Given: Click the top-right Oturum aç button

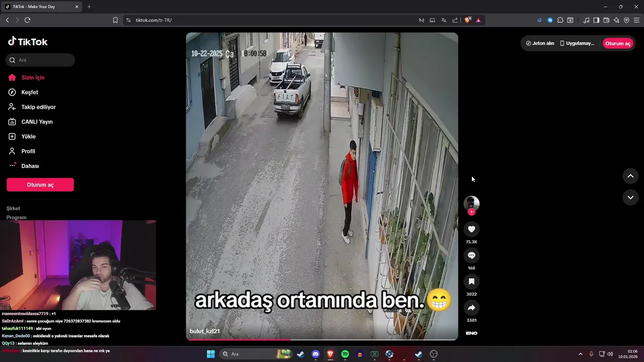Looking at the screenshot, I should click(618, 43).
